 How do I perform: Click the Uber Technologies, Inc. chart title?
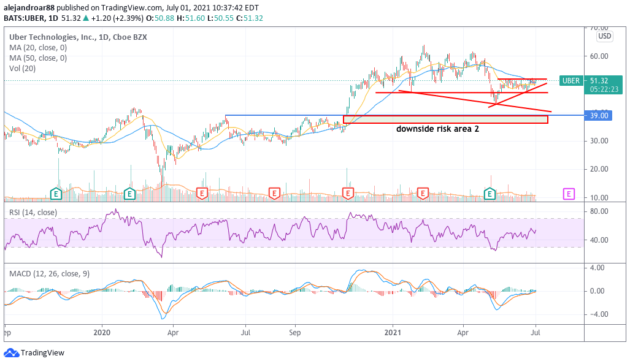pos(78,37)
